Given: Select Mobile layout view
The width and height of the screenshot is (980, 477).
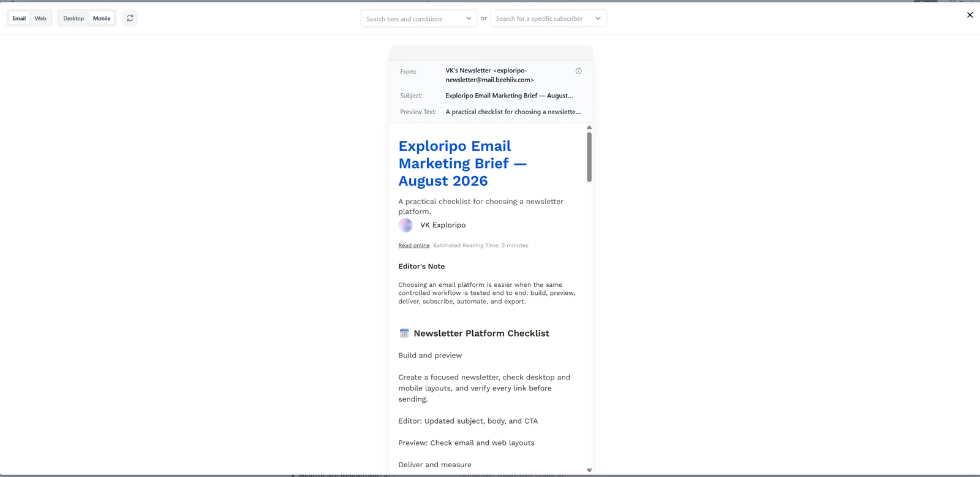Looking at the screenshot, I should 102,18.
